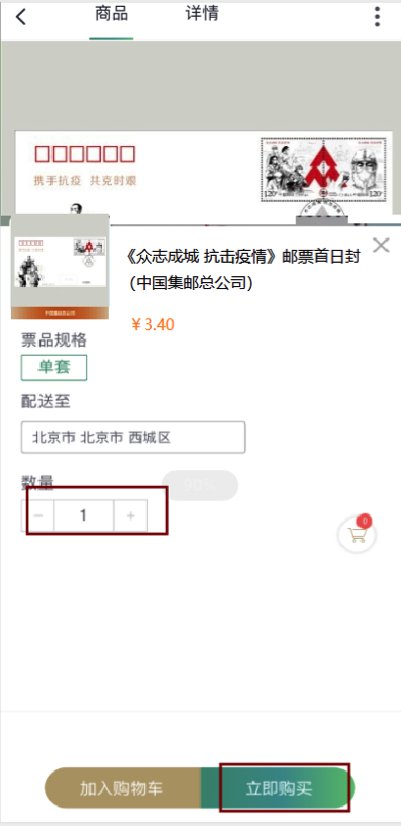Increase quantity with the plus button

tap(131, 515)
